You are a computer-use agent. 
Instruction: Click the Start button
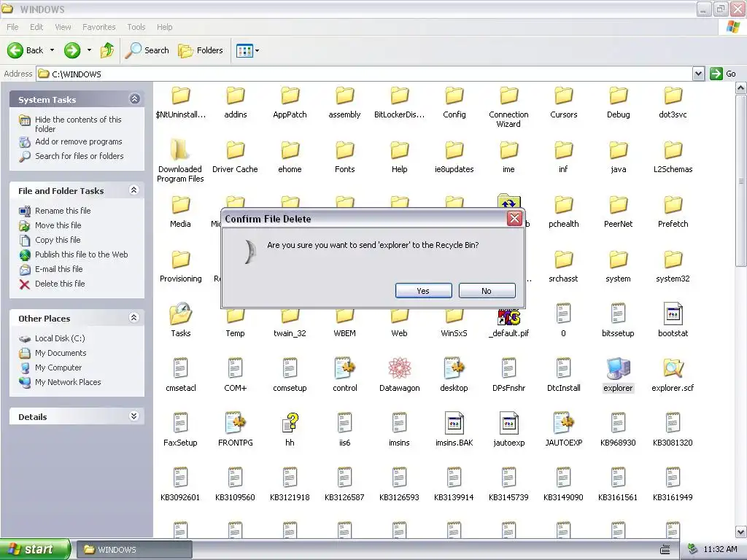35,549
